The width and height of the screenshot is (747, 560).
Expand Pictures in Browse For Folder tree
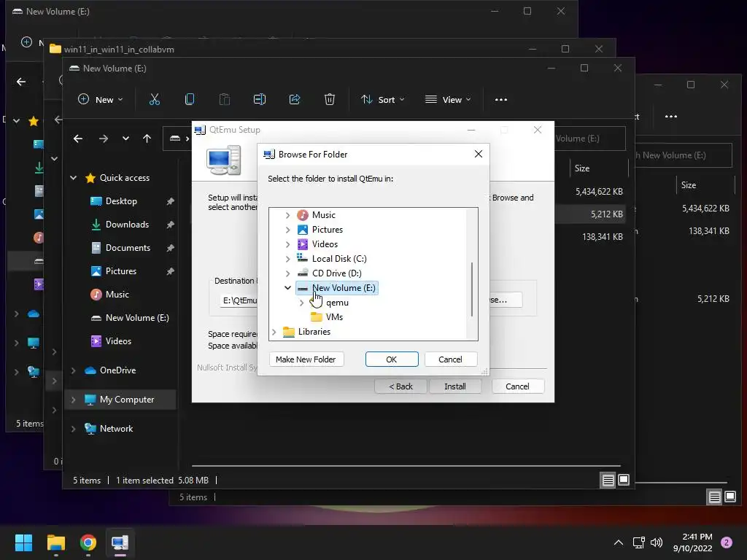[287, 230]
